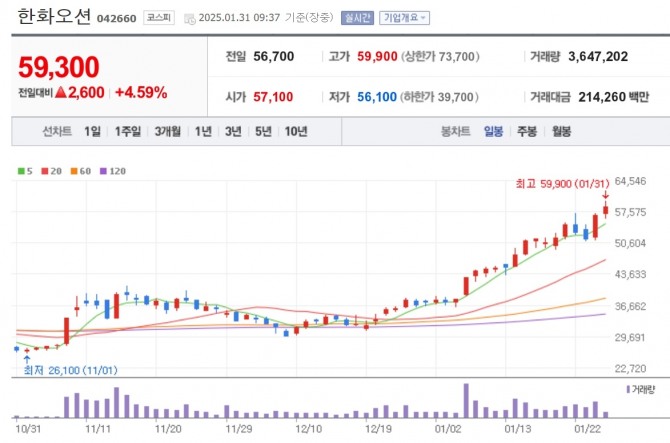Switch to 월봉 monthly candle chart
The height and width of the screenshot is (443, 670).
click(561, 132)
